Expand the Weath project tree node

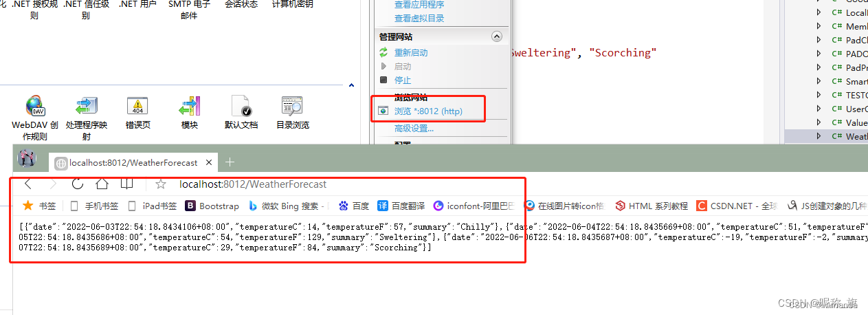[819, 136]
